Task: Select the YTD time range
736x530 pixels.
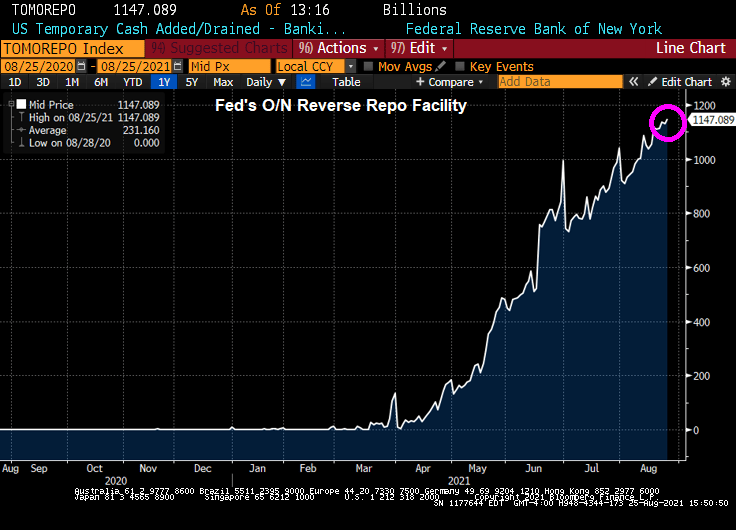Action: [132, 82]
